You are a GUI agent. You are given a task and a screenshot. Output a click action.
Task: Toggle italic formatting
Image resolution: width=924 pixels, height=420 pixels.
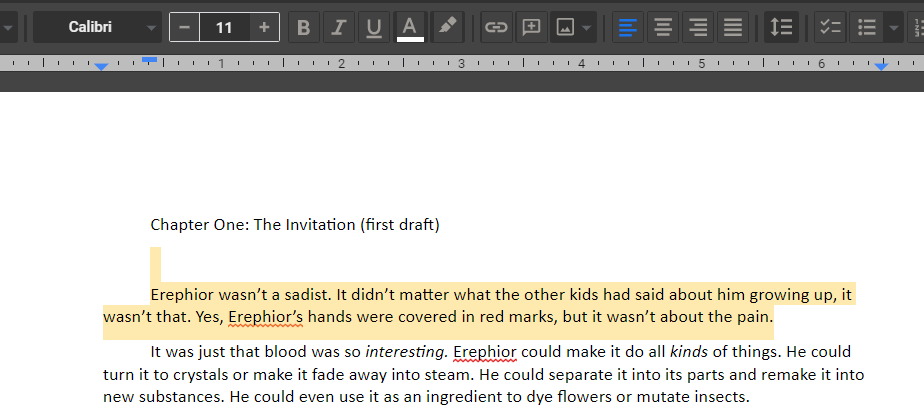point(339,27)
